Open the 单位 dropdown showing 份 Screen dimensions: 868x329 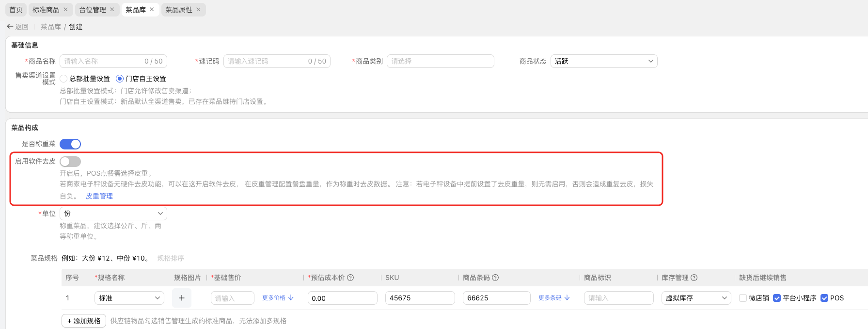tap(113, 214)
